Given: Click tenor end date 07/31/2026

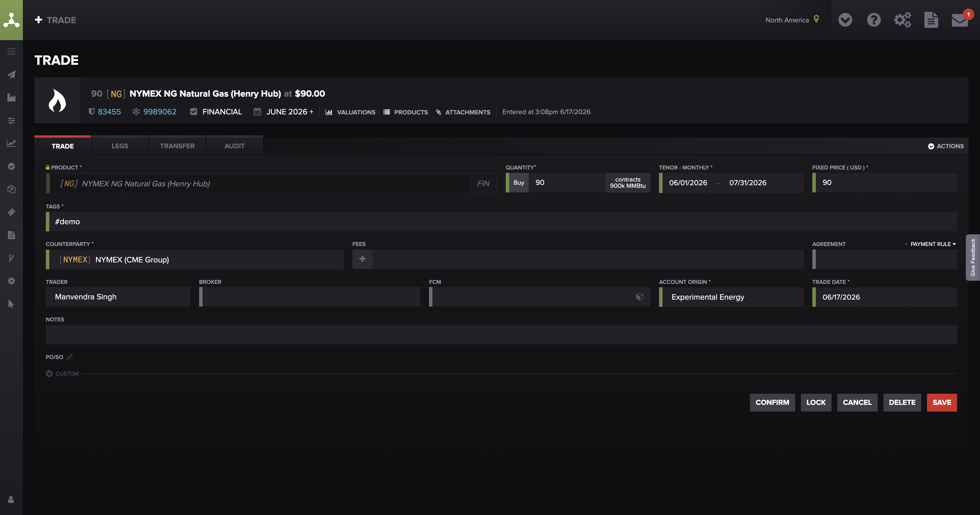Looking at the screenshot, I should [x=748, y=183].
